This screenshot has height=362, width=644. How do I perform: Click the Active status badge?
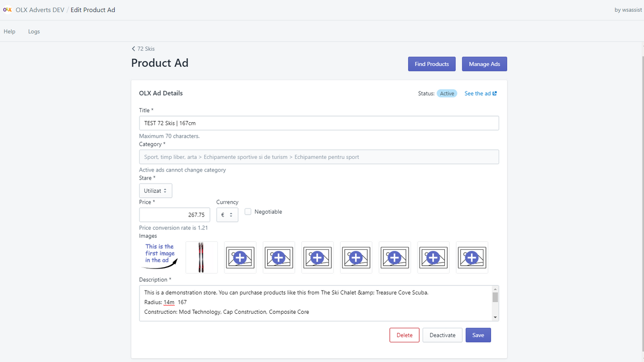[447, 93]
